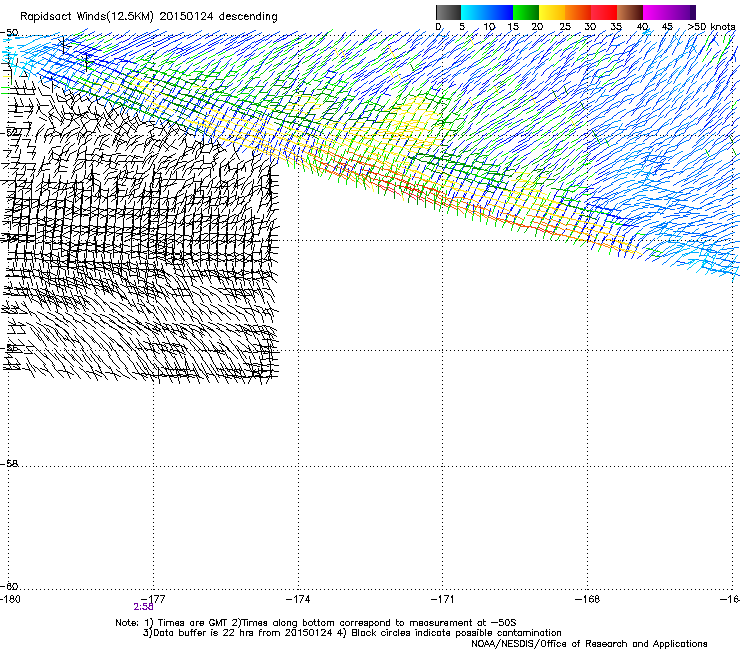Click the longitude label '-168'
The height and width of the screenshot is (650, 740).
click(x=588, y=599)
